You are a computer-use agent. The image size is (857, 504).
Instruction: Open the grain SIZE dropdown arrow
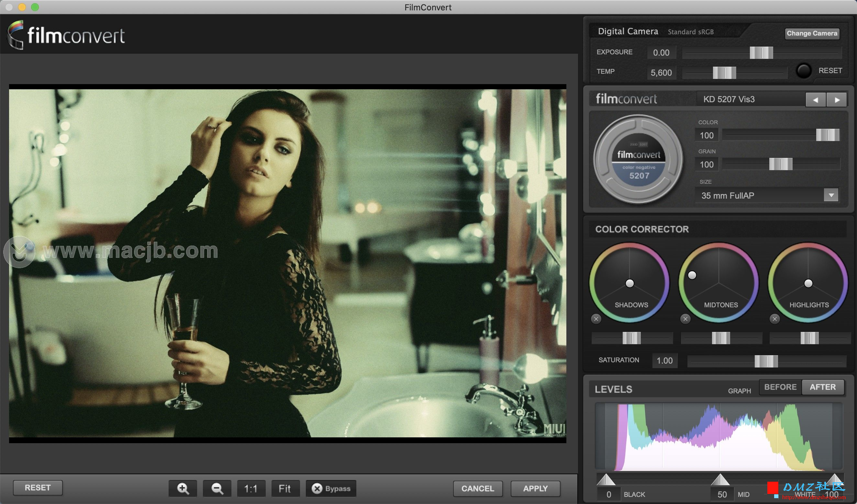(x=831, y=195)
